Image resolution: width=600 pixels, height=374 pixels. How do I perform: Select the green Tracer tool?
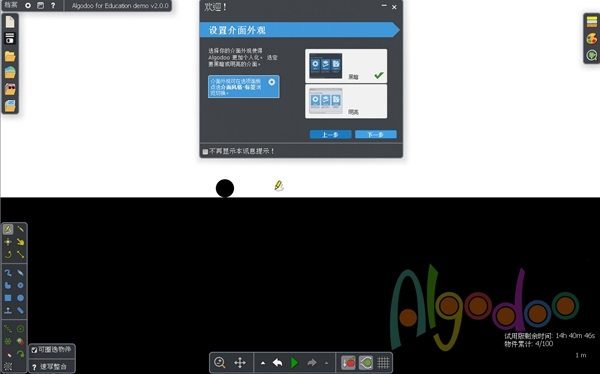click(20, 354)
